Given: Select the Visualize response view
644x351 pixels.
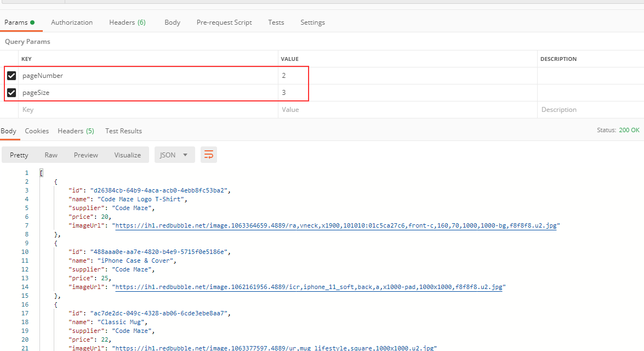Looking at the screenshot, I should 127,155.
